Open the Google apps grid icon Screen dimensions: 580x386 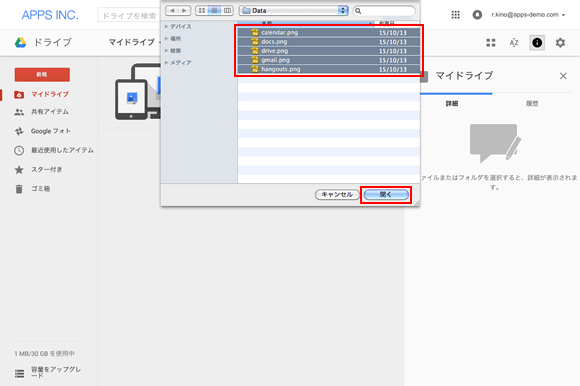click(455, 15)
